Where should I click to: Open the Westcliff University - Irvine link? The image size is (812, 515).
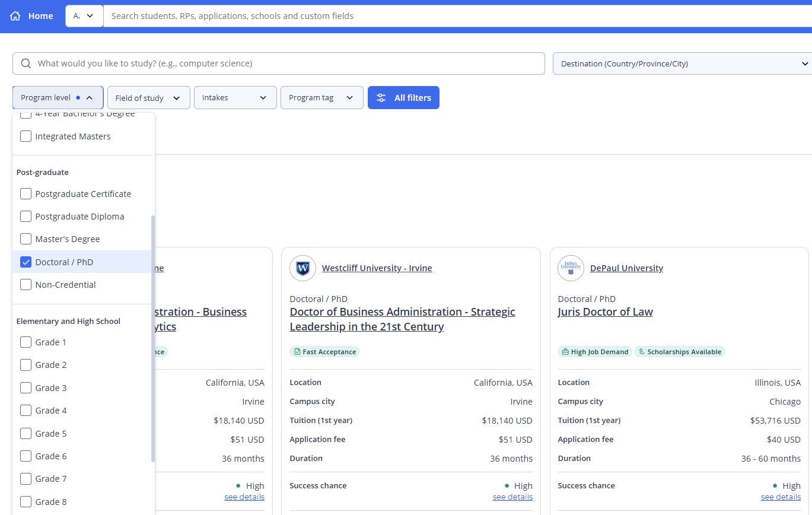click(377, 268)
